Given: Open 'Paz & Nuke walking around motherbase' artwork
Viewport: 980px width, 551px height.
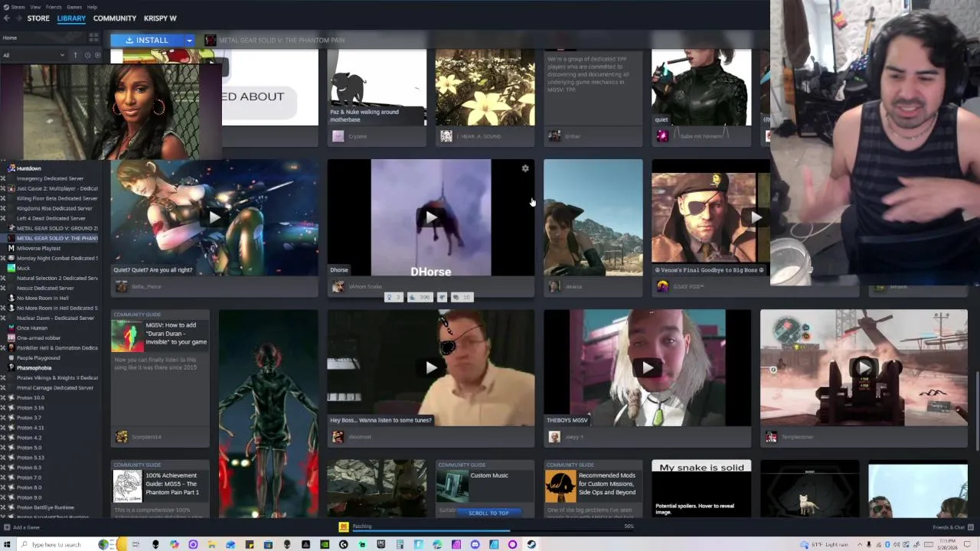Looking at the screenshot, I should 377,87.
